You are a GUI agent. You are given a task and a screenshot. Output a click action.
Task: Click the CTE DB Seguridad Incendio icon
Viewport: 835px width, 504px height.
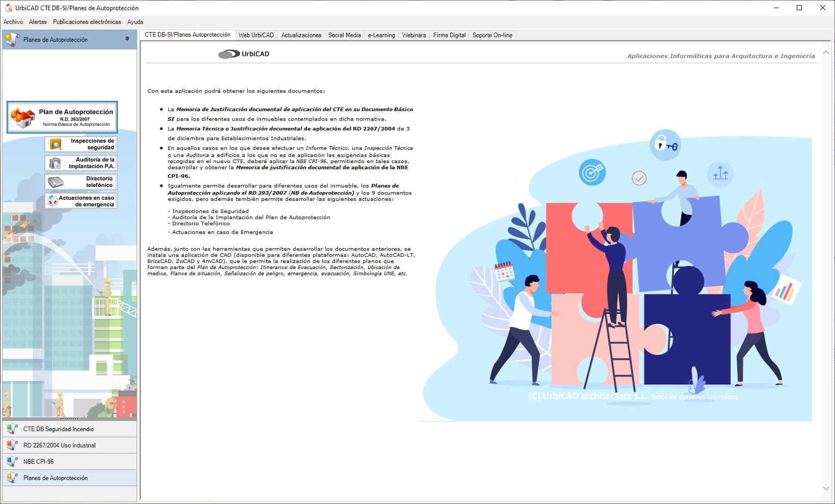13,429
